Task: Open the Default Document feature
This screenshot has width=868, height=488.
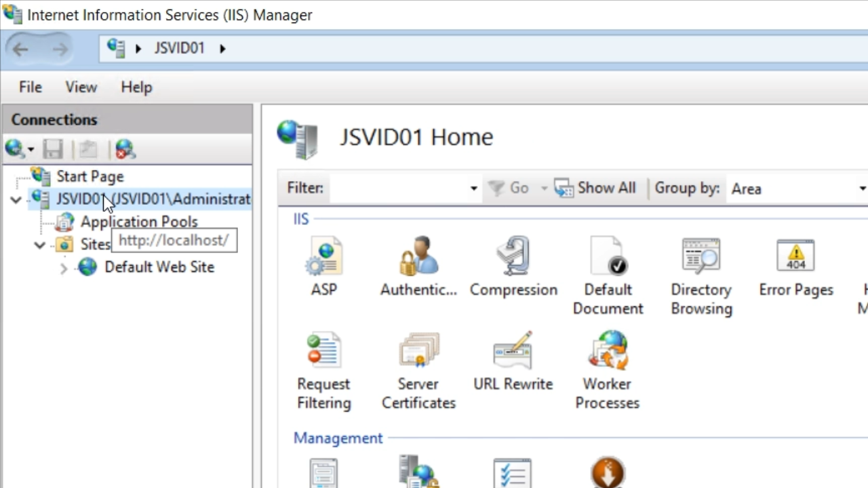Action: coord(608,258)
